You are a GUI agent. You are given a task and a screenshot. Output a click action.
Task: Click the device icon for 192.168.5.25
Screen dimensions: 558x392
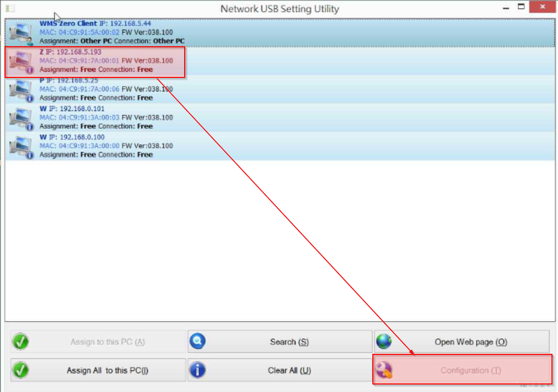pos(21,89)
